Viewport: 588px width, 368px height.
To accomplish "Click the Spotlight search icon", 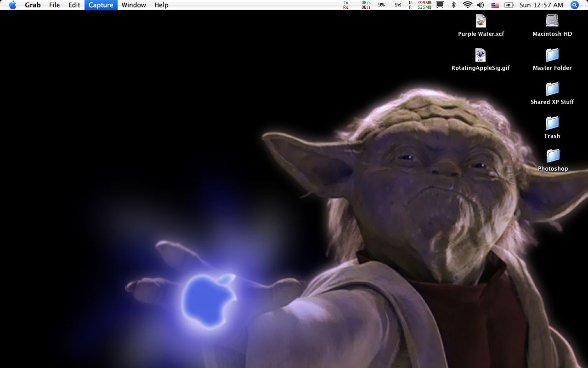I will point(575,5).
